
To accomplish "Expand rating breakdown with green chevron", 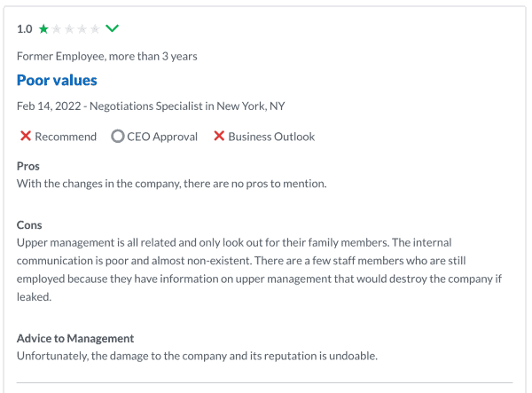I will (112, 28).
